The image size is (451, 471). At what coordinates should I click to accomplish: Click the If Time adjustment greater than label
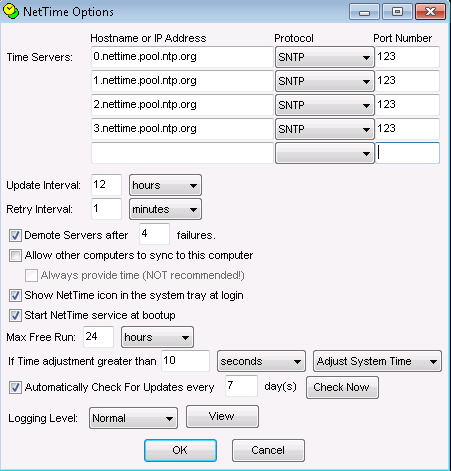pyautogui.click(x=82, y=361)
